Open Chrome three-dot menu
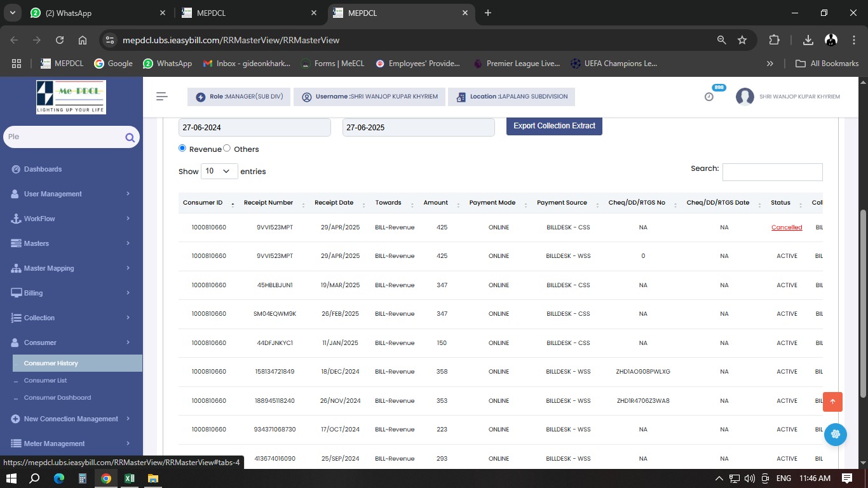Image resolution: width=868 pixels, height=488 pixels. click(853, 39)
